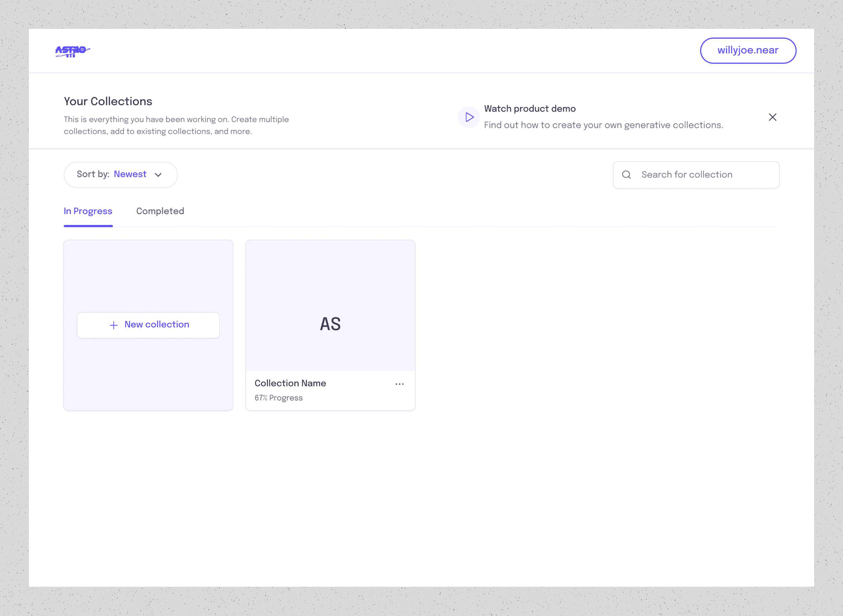Dismiss the Watch product demo banner

772,117
